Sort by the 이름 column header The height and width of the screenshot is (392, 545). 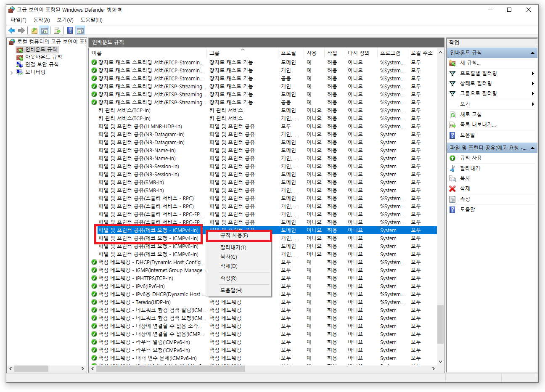(x=148, y=53)
